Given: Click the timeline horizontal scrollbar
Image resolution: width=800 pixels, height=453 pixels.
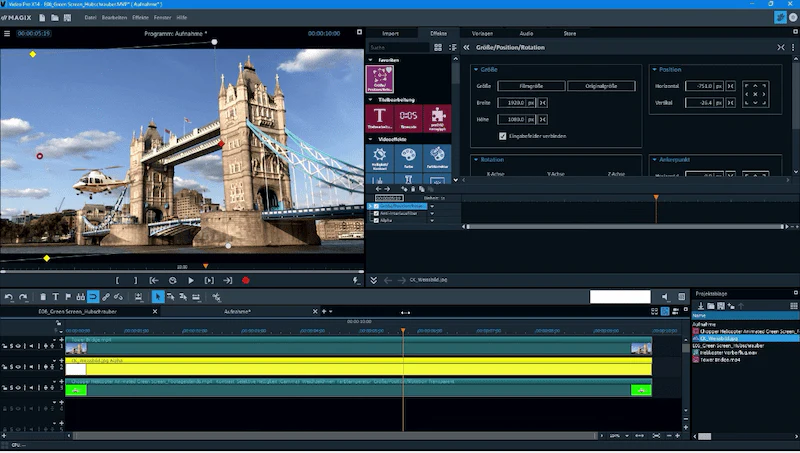Looking at the screenshot, I should pyautogui.click(x=334, y=436).
